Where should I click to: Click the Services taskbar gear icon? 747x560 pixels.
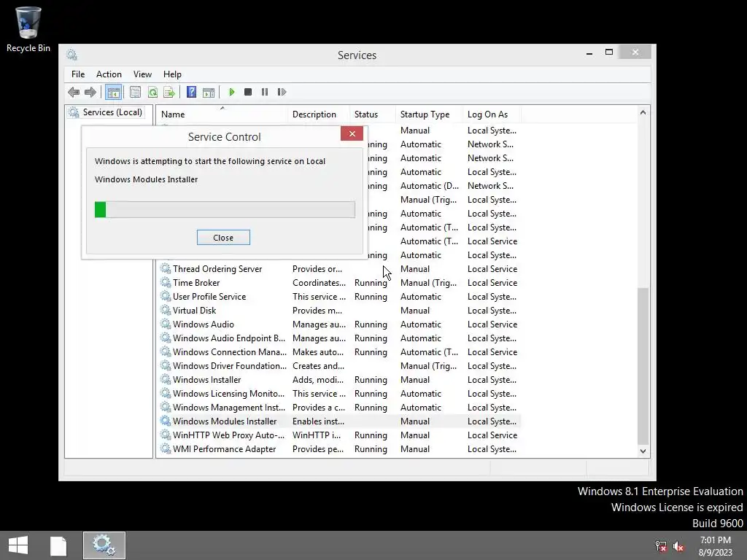[104, 545]
